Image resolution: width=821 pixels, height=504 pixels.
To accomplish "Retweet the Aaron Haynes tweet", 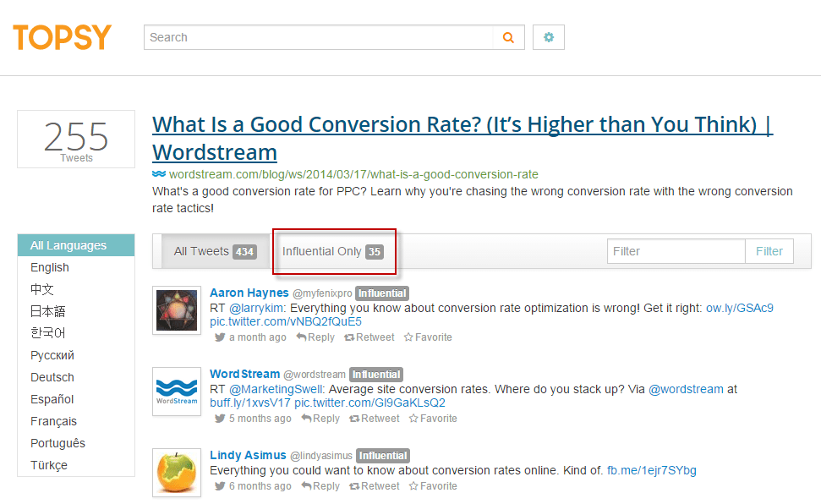I will (x=369, y=337).
